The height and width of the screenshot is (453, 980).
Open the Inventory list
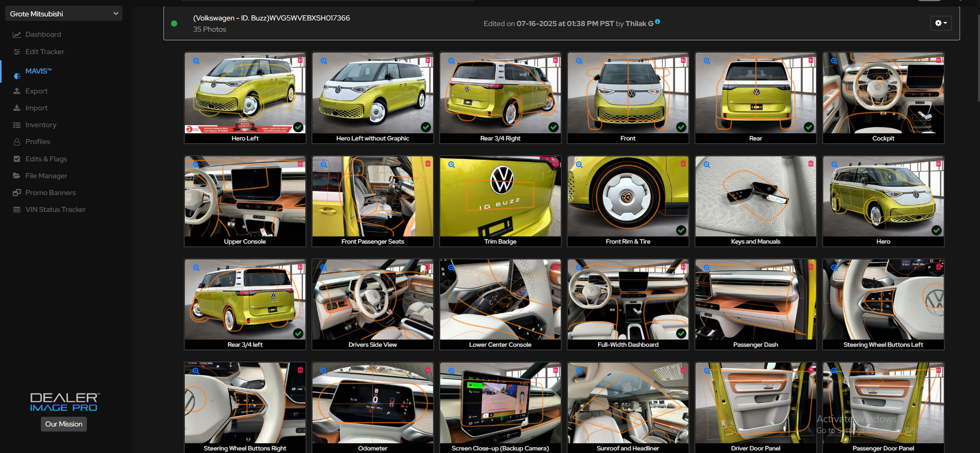(x=41, y=125)
